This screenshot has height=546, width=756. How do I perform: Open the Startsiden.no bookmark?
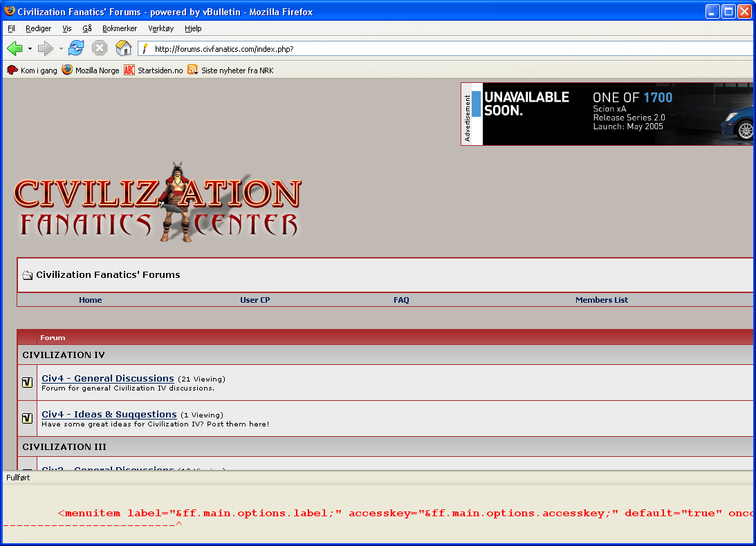154,70
